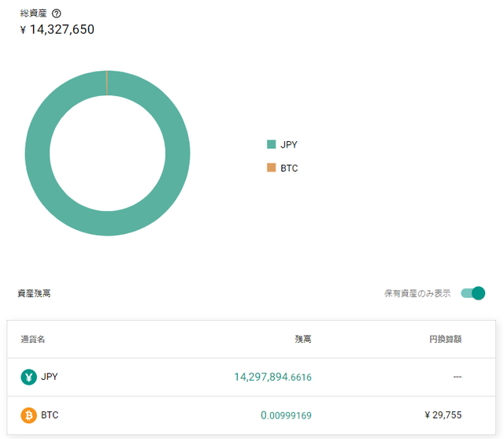504x439 pixels.
Task: Click the 通貨名 column header
Action: coord(33,339)
